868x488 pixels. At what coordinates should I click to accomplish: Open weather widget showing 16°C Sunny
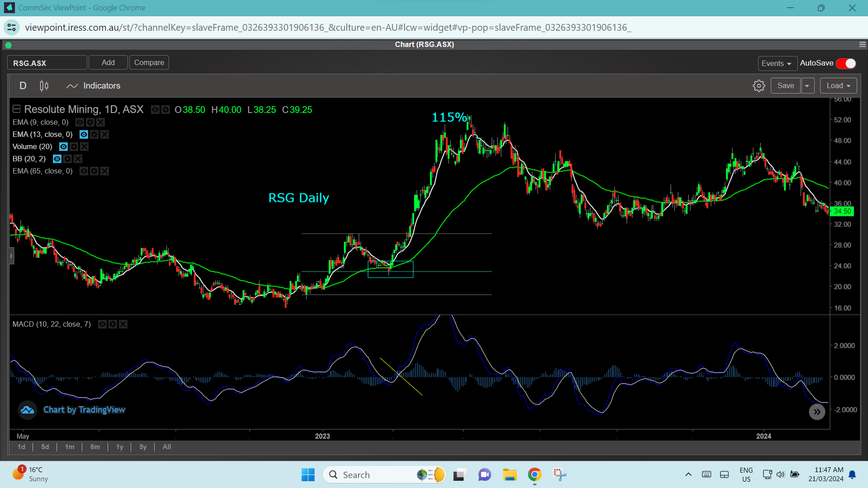point(31,474)
